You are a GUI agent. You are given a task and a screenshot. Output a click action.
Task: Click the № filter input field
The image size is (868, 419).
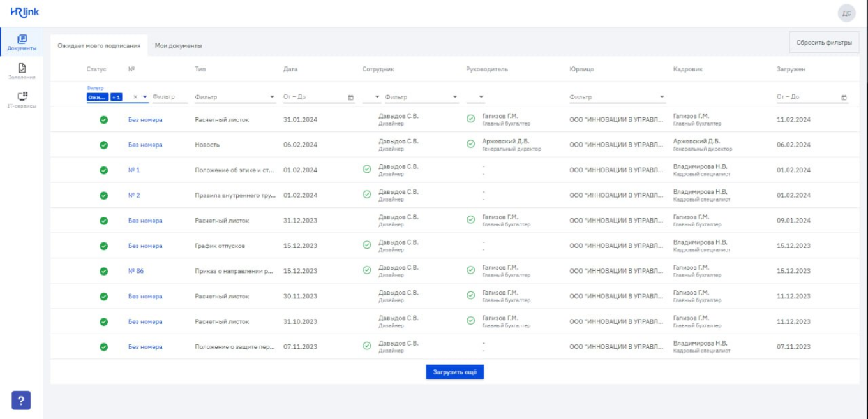point(169,97)
